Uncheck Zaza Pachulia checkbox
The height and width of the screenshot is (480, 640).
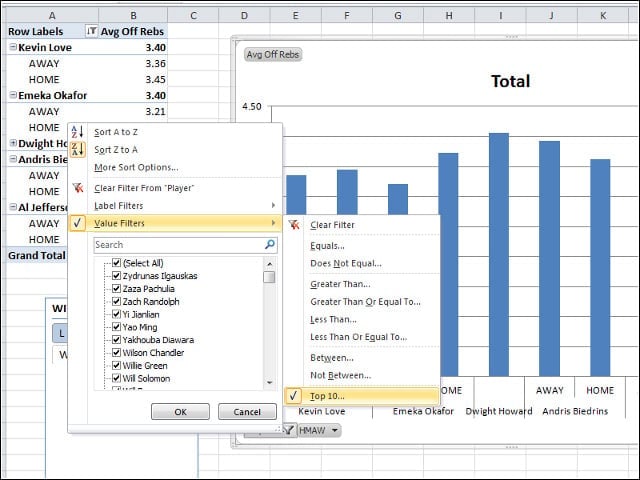click(116, 289)
